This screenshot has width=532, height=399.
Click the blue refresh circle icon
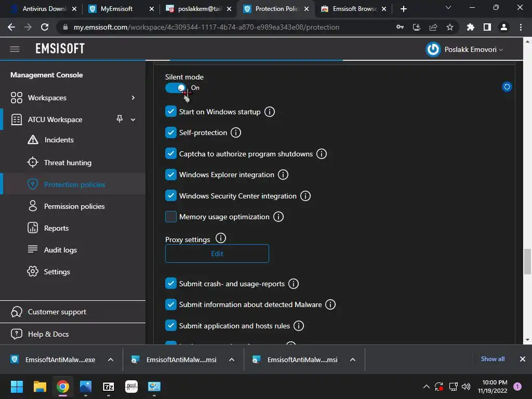[507, 87]
